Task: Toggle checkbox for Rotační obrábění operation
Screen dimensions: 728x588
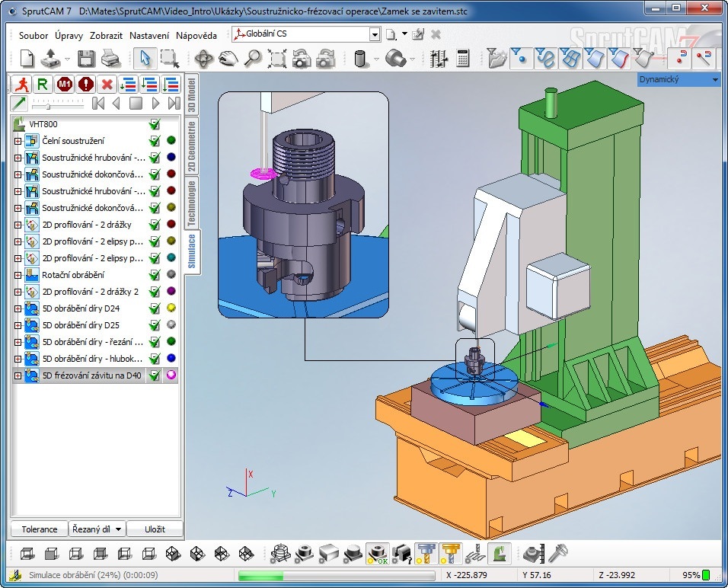Action: (155, 275)
